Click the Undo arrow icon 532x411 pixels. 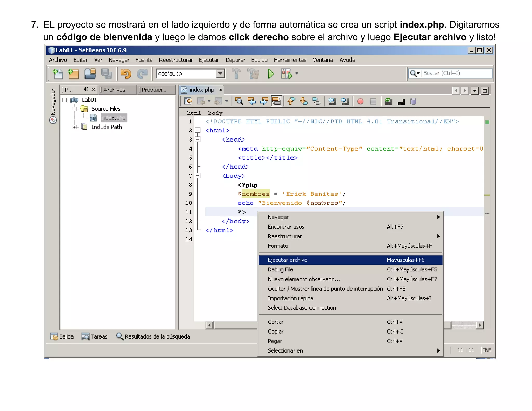tap(126, 74)
